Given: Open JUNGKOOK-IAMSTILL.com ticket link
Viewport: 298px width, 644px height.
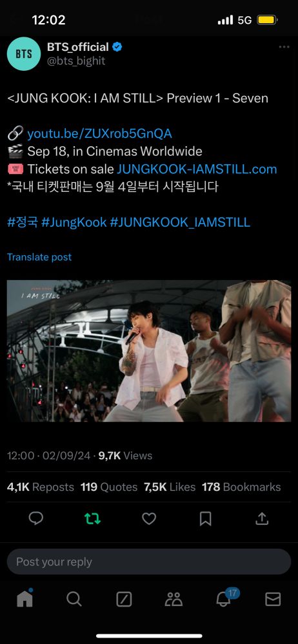Looking at the screenshot, I should pyautogui.click(x=197, y=169).
